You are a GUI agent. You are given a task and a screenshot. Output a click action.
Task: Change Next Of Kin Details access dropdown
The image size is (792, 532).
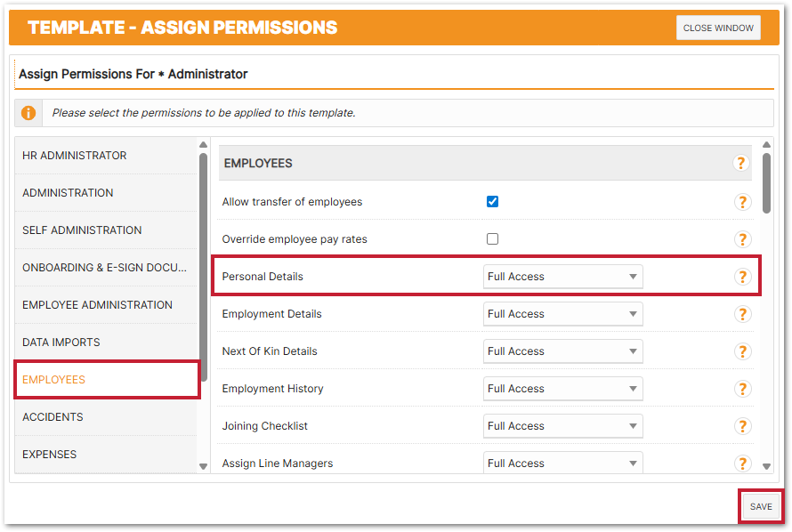point(562,351)
